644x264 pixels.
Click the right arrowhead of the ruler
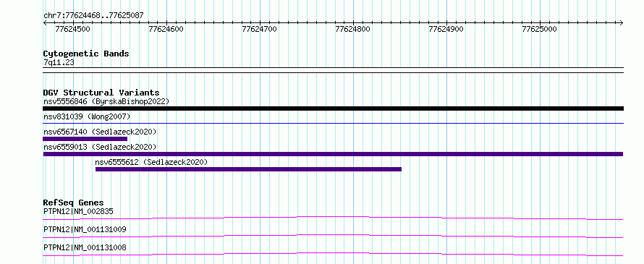621,22
